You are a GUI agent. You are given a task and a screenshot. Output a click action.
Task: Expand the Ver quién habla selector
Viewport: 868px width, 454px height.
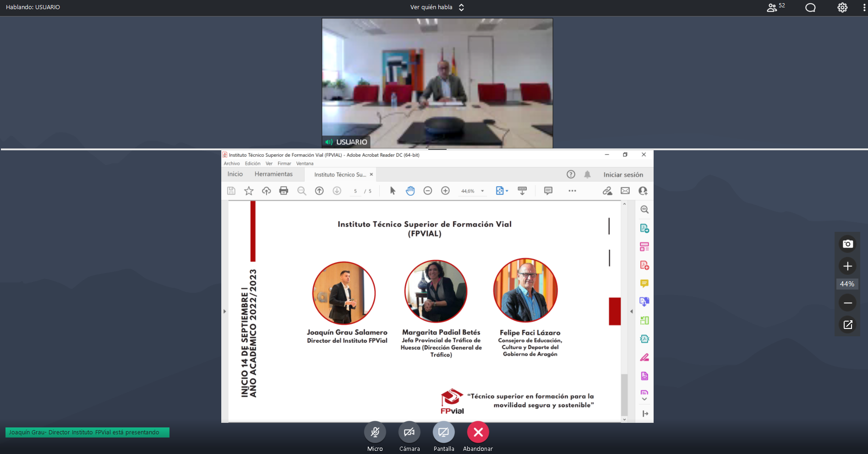(437, 7)
